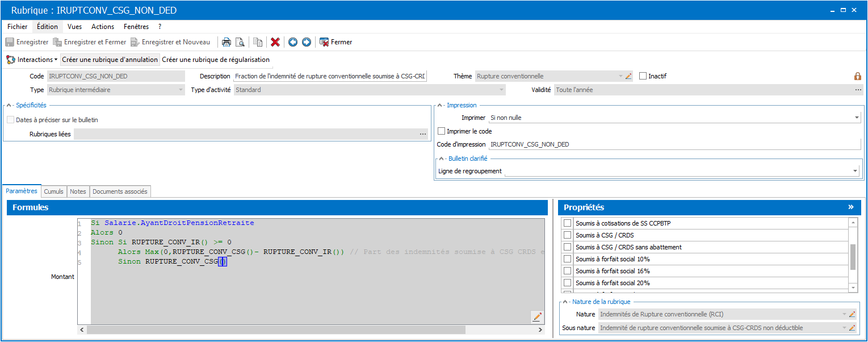Open the Actions menu
Viewport: 868px width, 342px height.
coord(103,27)
